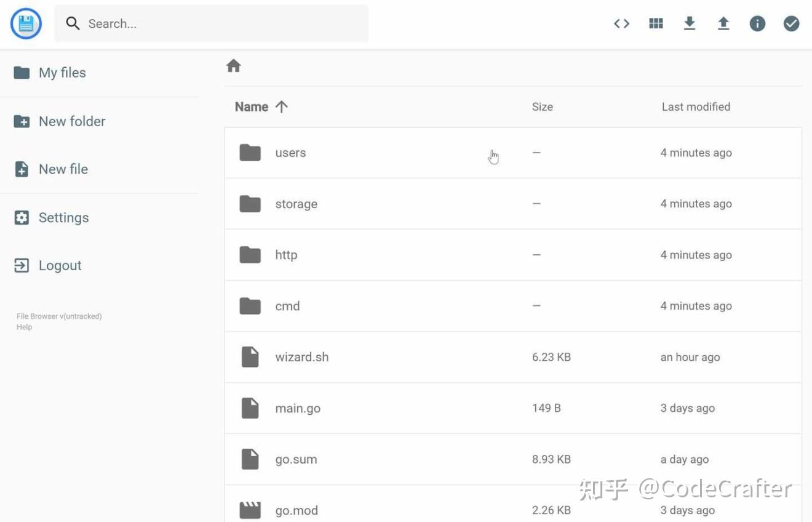Sort by Last modified column
The height and width of the screenshot is (522, 812).
click(696, 106)
